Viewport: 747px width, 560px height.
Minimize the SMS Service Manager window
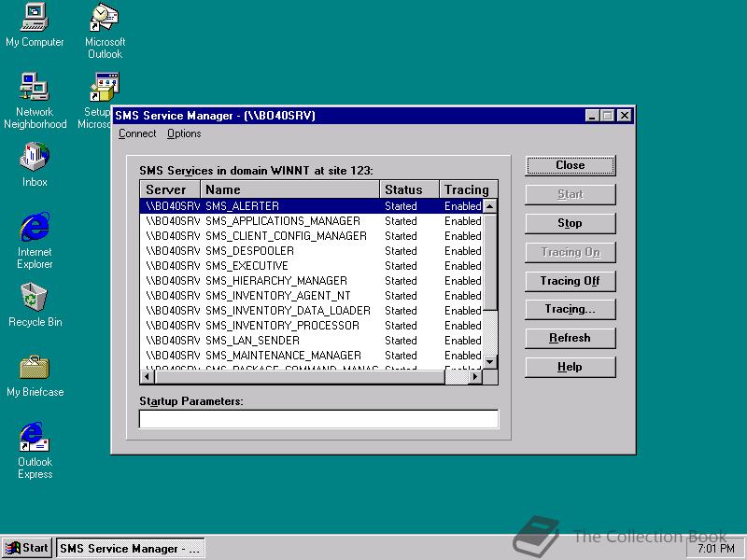[x=592, y=116]
